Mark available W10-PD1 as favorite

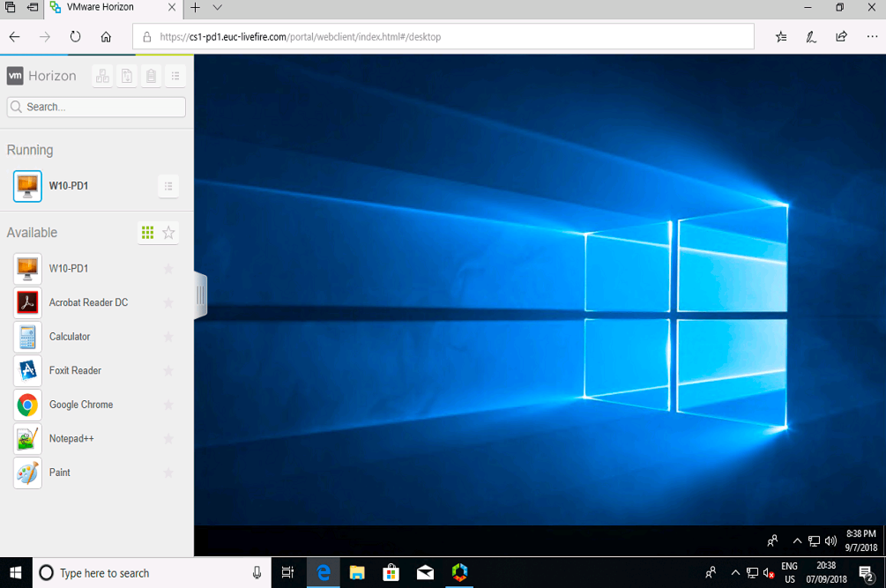[168, 268]
